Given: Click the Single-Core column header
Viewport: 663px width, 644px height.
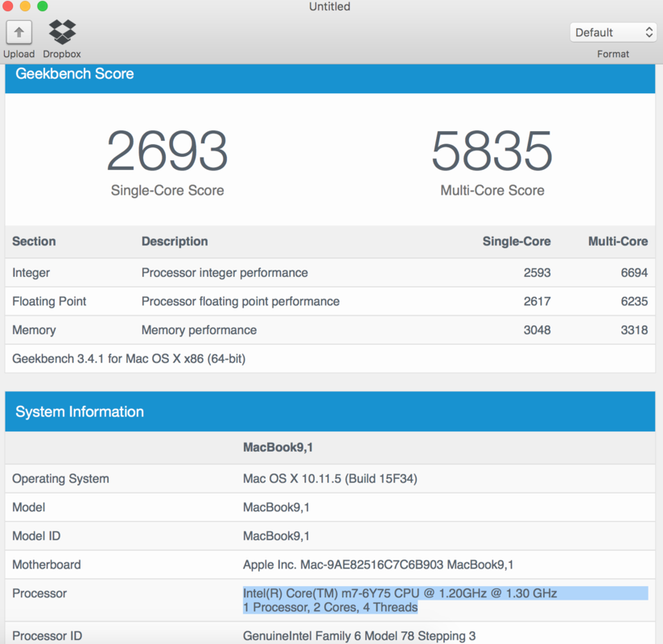Looking at the screenshot, I should click(517, 242).
